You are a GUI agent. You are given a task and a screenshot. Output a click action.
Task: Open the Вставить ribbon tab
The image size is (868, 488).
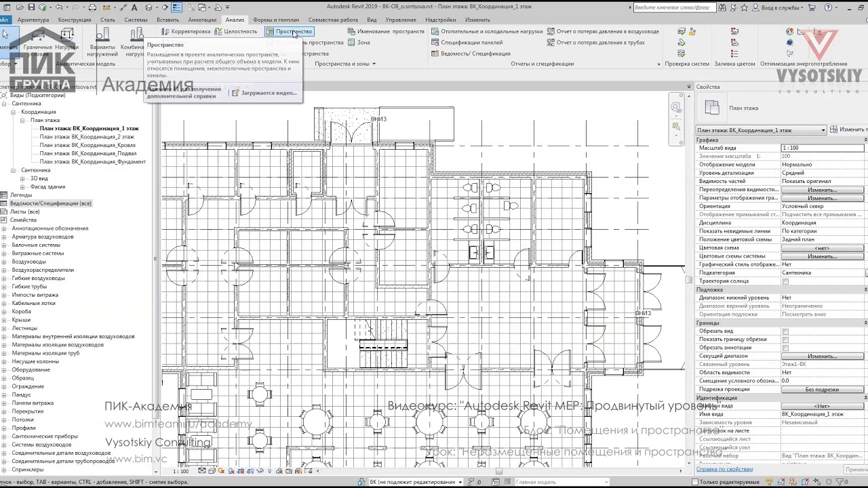167,20
